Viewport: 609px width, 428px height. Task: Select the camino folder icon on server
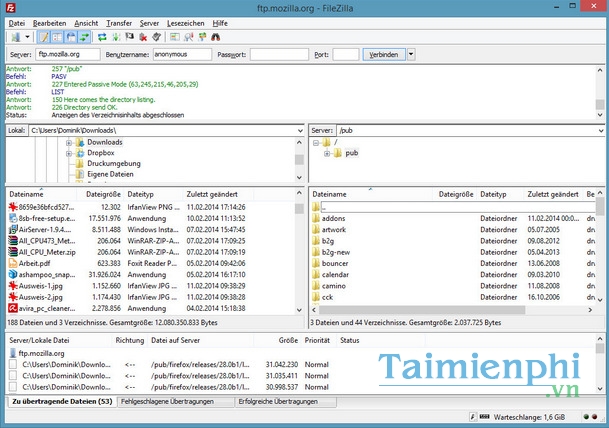316,286
